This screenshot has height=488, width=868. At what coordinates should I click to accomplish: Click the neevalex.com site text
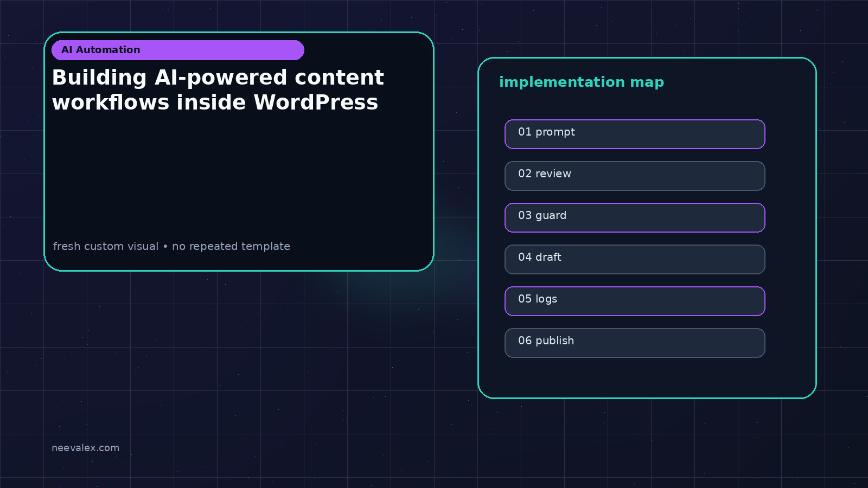point(85,448)
